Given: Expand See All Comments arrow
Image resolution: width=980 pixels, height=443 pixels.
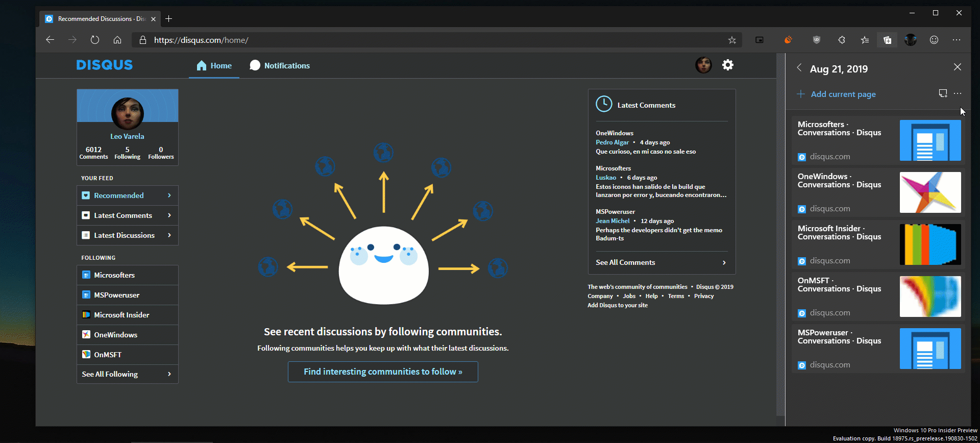Looking at the screenshot, I should point(724,262).
